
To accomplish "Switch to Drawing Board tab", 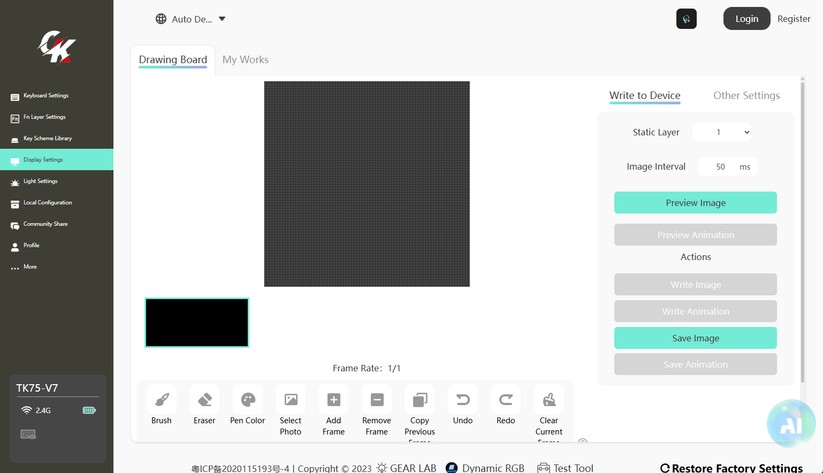I will point(173,60).
